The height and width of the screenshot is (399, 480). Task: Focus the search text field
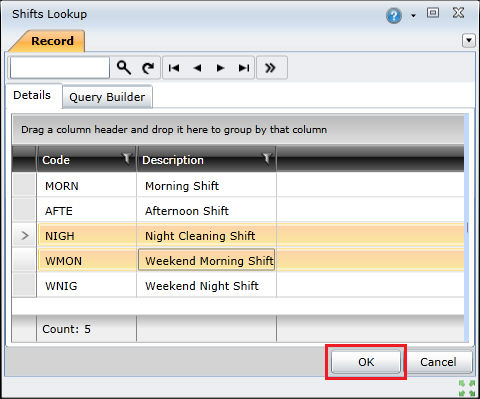(60, 68)
